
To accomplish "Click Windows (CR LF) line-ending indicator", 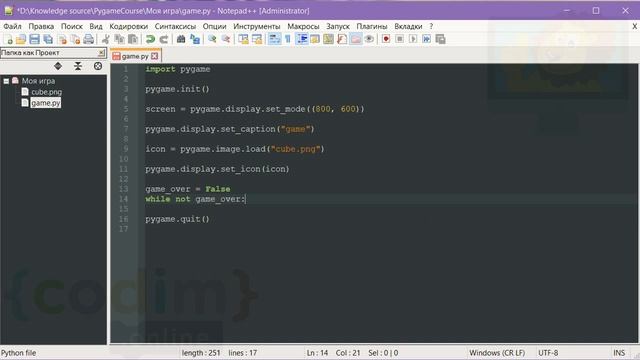I will click(497, 353).
